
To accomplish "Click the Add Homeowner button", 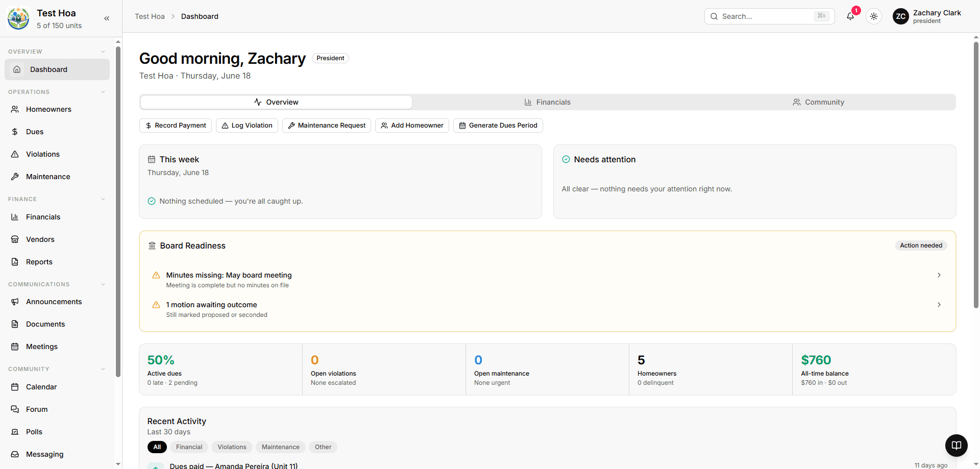I will coord(412,126).
